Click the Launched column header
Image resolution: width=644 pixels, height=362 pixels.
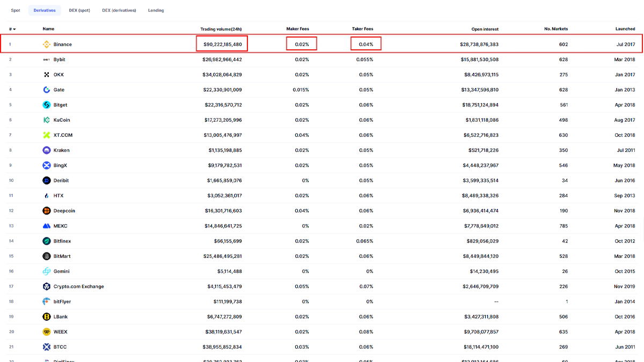click(x=625, y=29)
